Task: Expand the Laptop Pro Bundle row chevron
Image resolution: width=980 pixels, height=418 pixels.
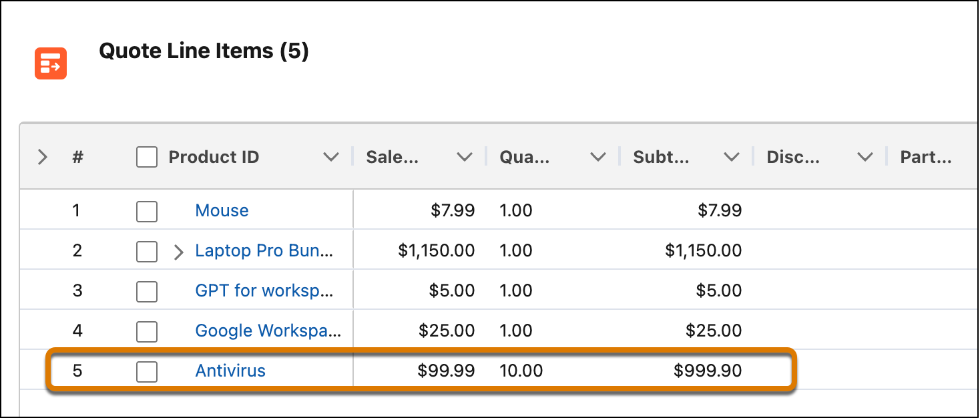Action: pyautogui.click(x=178, y=252)
